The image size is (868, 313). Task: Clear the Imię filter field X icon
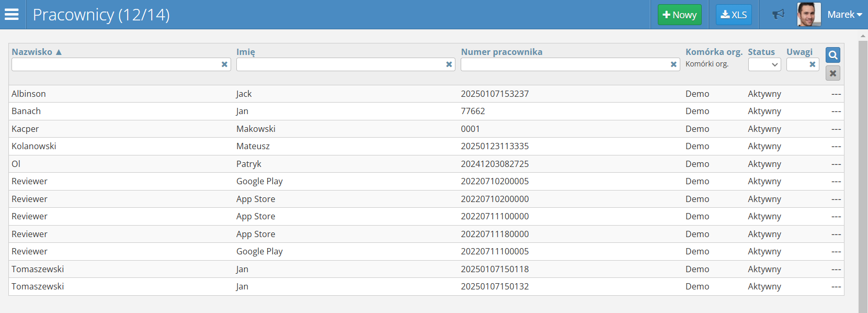point(449,64)
